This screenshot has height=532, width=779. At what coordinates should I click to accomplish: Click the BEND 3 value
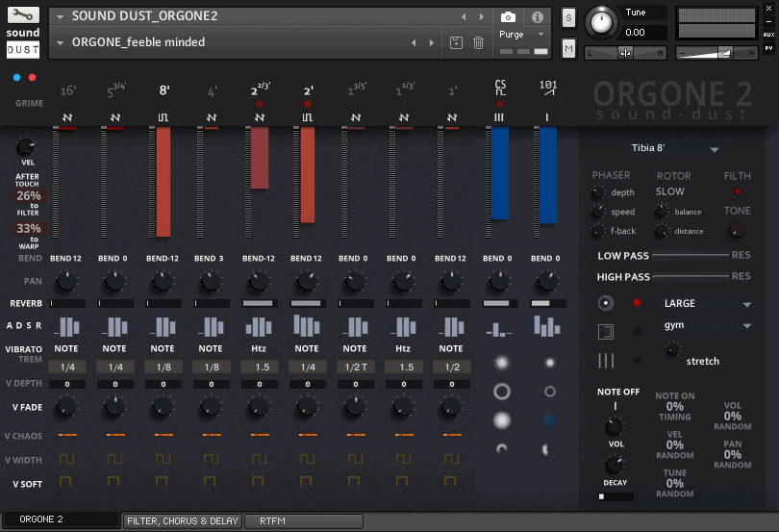tap(209, 259)
